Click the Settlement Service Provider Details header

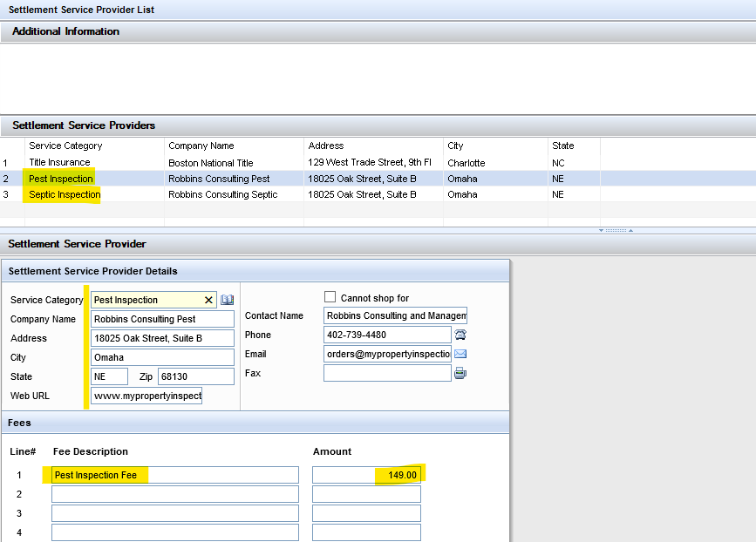[x=255, y=271]
